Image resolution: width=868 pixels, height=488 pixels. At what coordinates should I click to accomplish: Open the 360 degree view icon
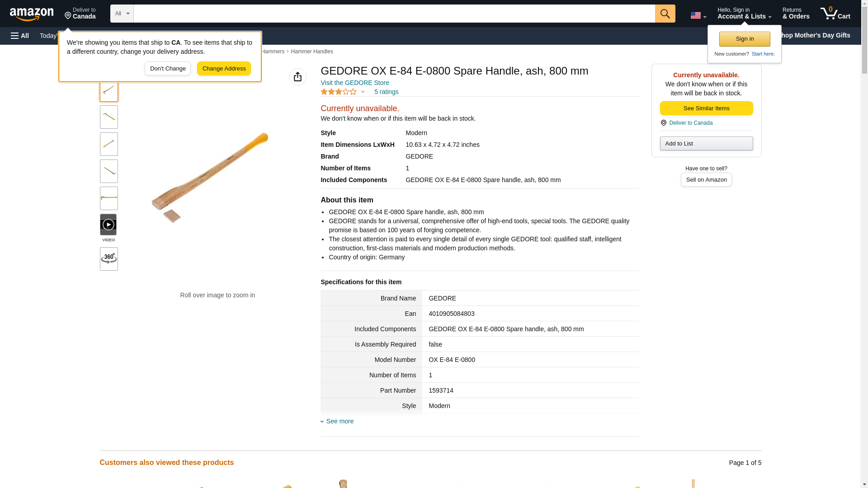[x=108, y=259]
